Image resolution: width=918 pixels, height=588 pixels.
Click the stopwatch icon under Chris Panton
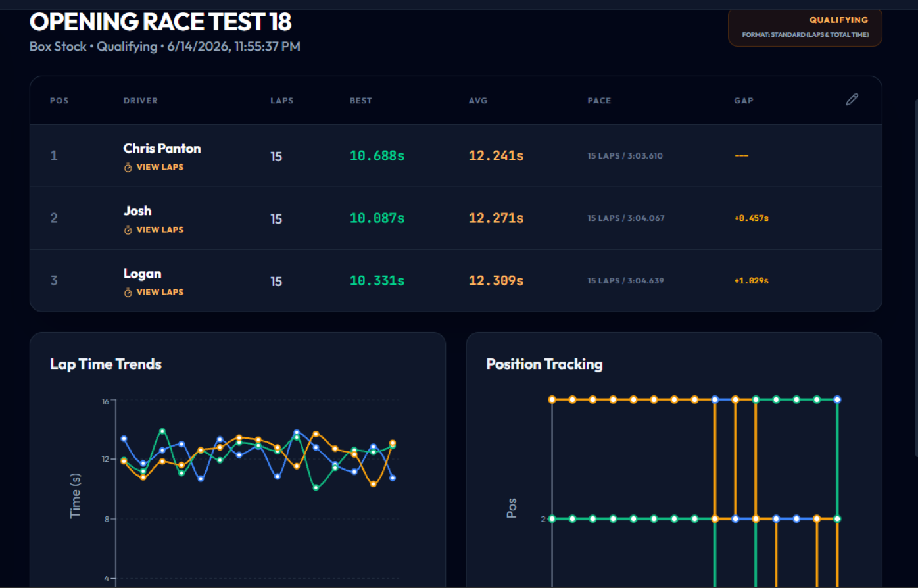coord(128,168)
